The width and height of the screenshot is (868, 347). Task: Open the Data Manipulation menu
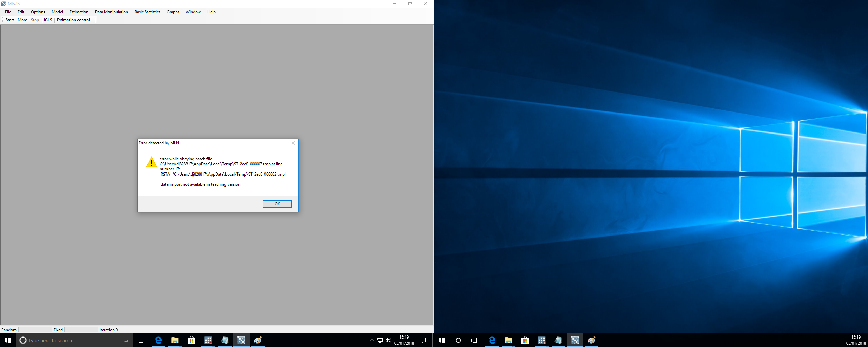tap(111, 12)
